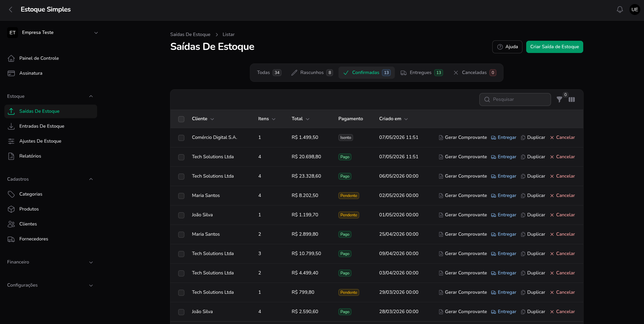Click Gerar Comprovante for Comércio Digital S.A.
The width and height of the screenshot is (644, 324).
(463, 138)
